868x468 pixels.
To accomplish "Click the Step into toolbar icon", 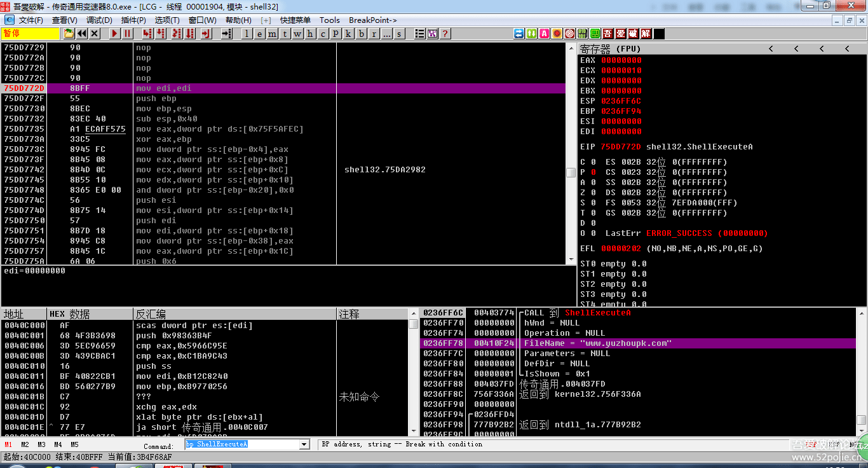I will 147,34.
